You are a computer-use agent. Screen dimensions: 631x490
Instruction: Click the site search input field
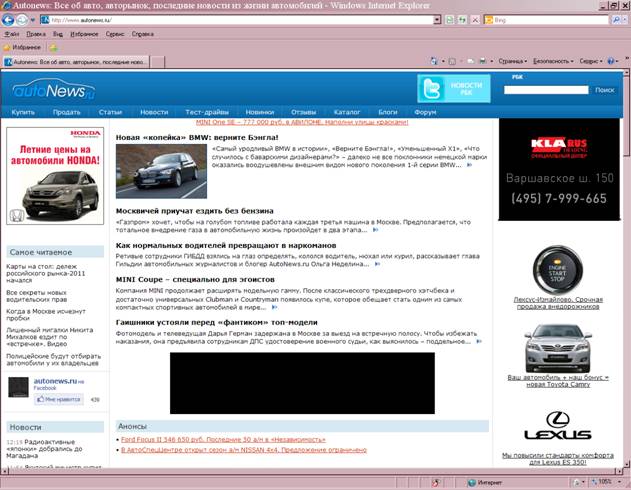point(546,90)
